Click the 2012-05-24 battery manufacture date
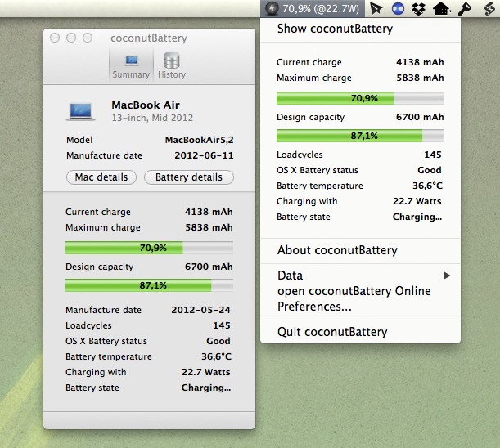Viewport: 500px width, 448px height. coord(200,310)
